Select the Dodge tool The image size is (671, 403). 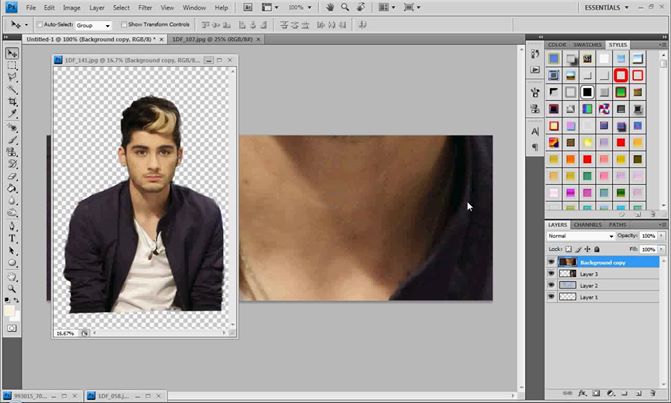pyautogui.click(x=12, y=213)
